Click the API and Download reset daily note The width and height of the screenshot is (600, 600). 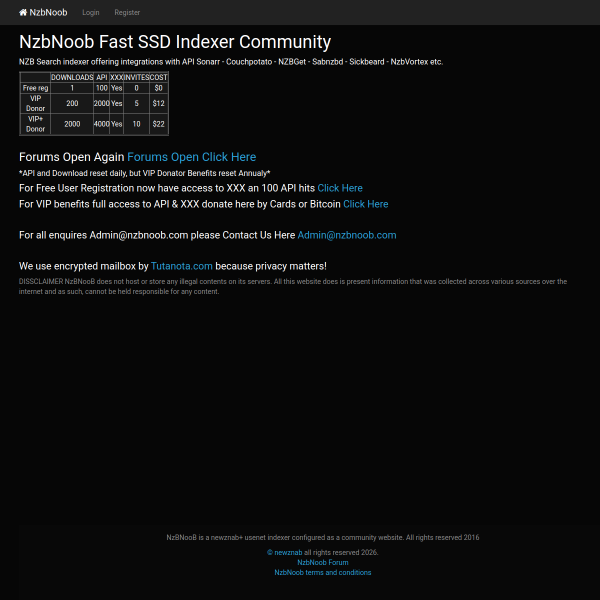pyautogui.click(x=145, y=173)
